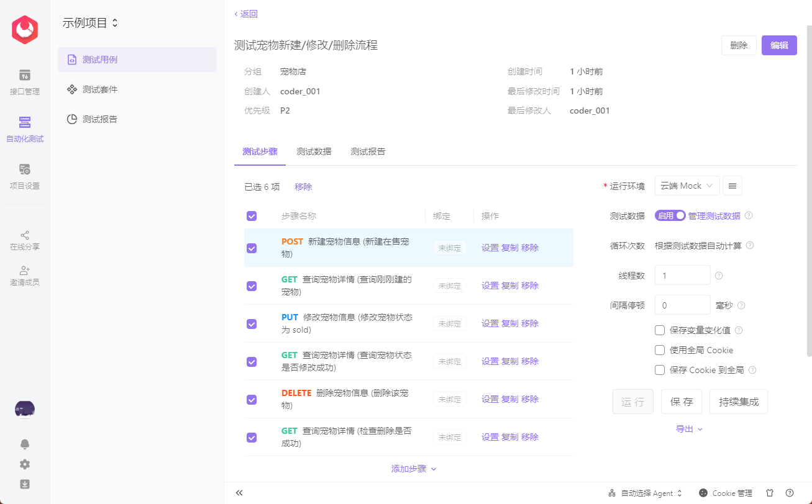Click the 在线分享 sidebar icon
The image size is (812, 504).
(x=24, y=237)
